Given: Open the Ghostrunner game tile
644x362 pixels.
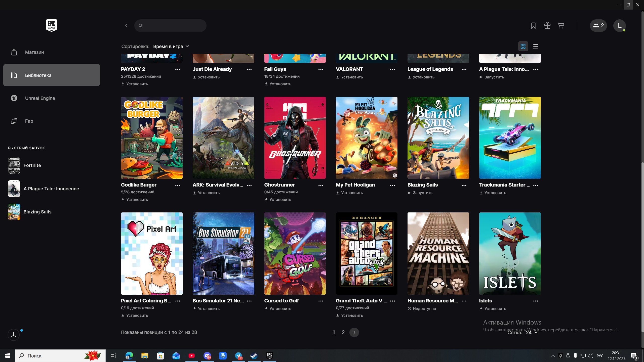Looking at the screenshot, I should 295,138.
